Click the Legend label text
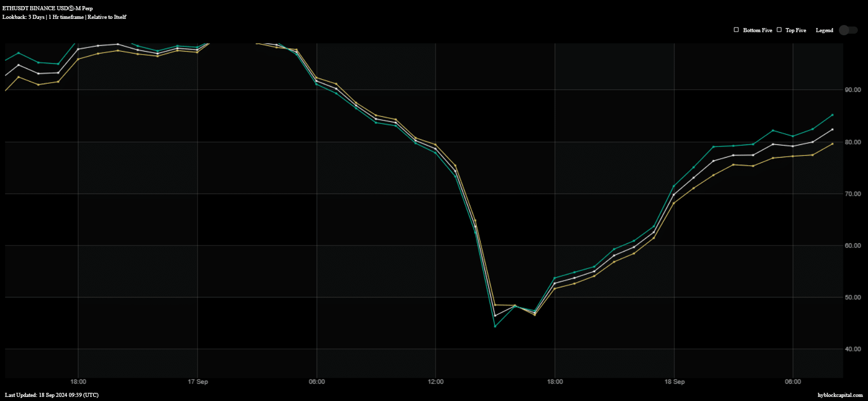 [x=824, y=30]
